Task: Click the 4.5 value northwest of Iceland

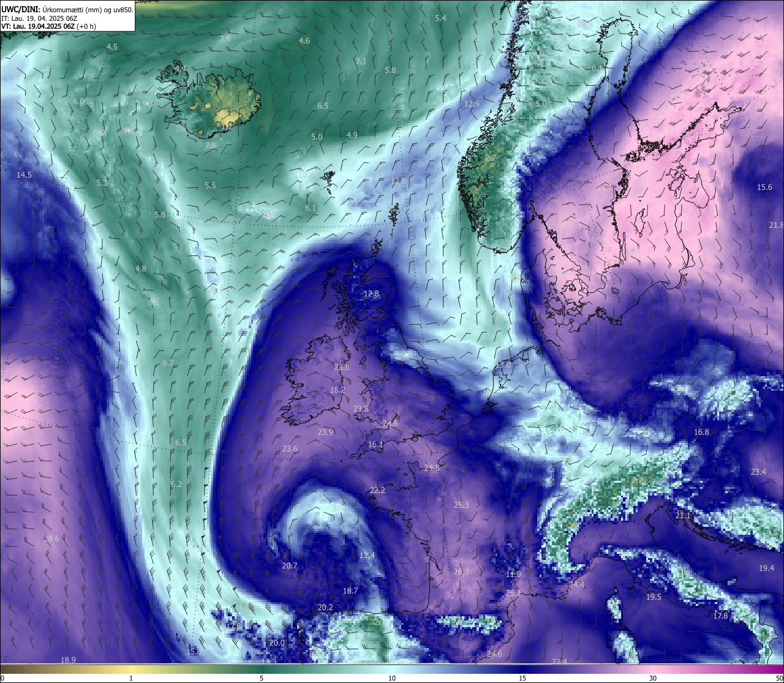Action: tap(112, 47)
